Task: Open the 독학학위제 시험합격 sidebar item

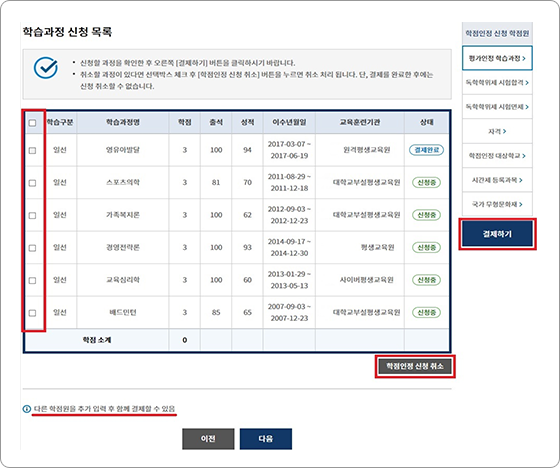Action: [497, 83]
